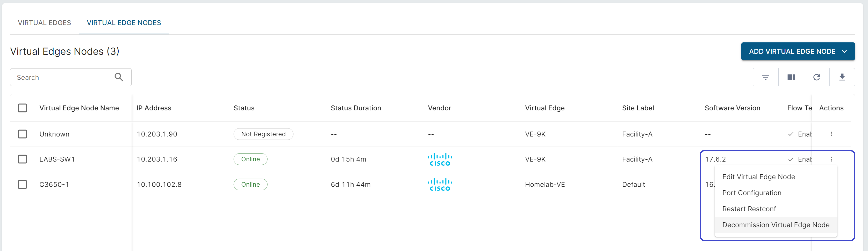This screenshot has height=251, width=868.
Task: Select the C3650-1 row checkbox
Action: (22, 184)
